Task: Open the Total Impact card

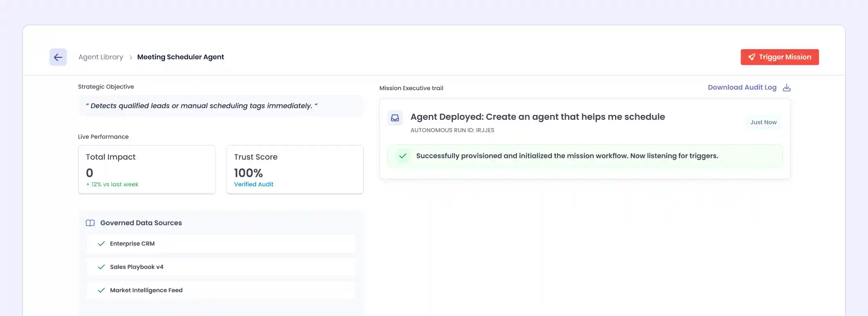Action: 147,169
